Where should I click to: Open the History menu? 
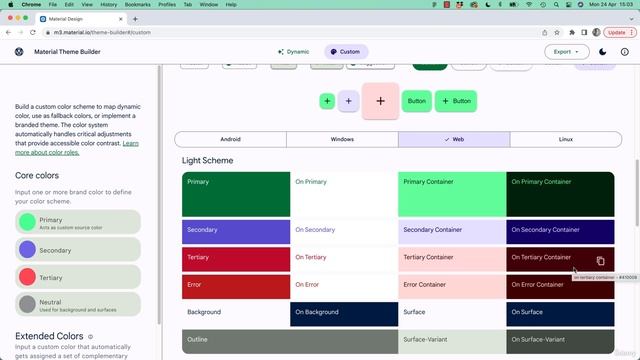(x=108, y=4)
